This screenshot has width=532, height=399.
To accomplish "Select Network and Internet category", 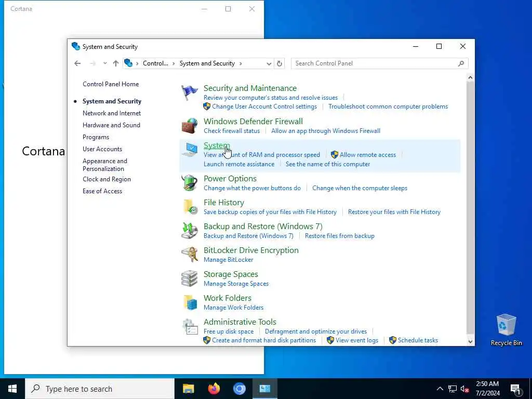I will point(112,113).
